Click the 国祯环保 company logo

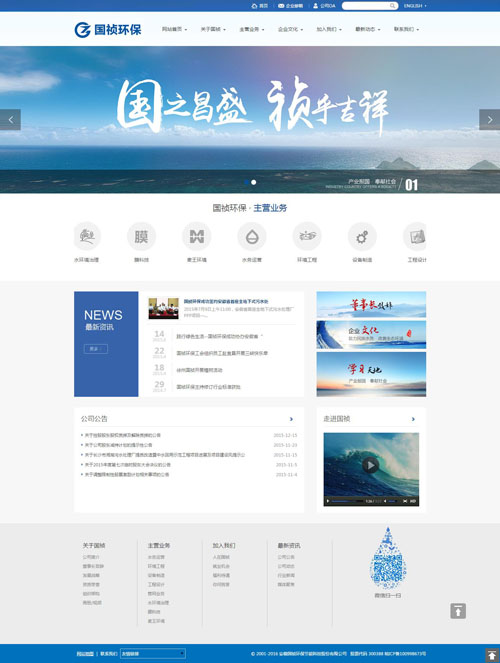point(108,30)
